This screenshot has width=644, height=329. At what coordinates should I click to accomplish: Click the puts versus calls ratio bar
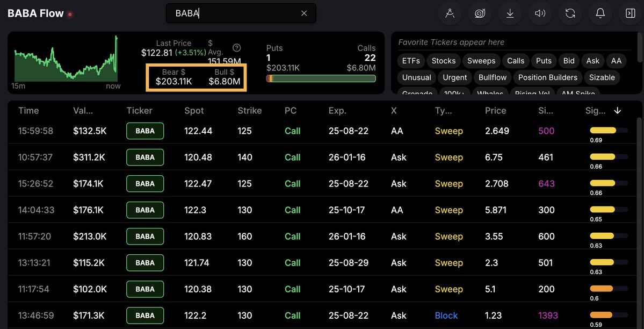point(321,78)
